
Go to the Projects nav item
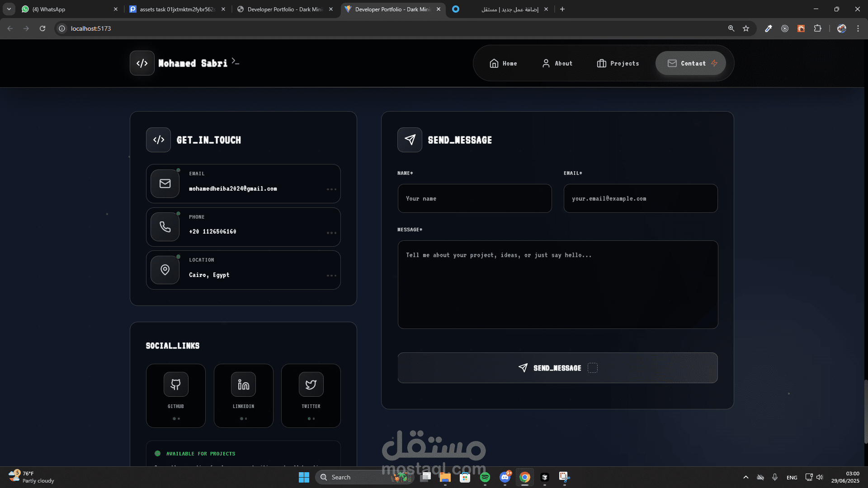(x=618, y=63)
